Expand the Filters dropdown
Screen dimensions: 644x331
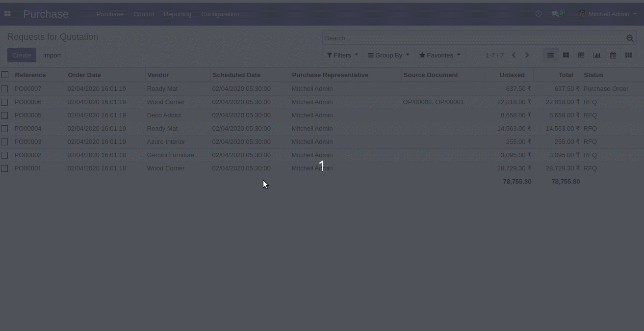tap(342, 55)
